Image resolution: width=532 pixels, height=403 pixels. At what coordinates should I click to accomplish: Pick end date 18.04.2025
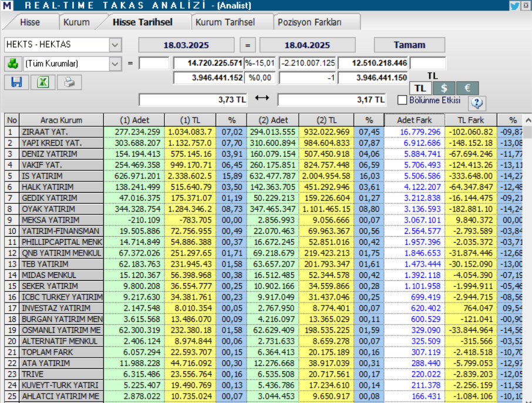307,45
